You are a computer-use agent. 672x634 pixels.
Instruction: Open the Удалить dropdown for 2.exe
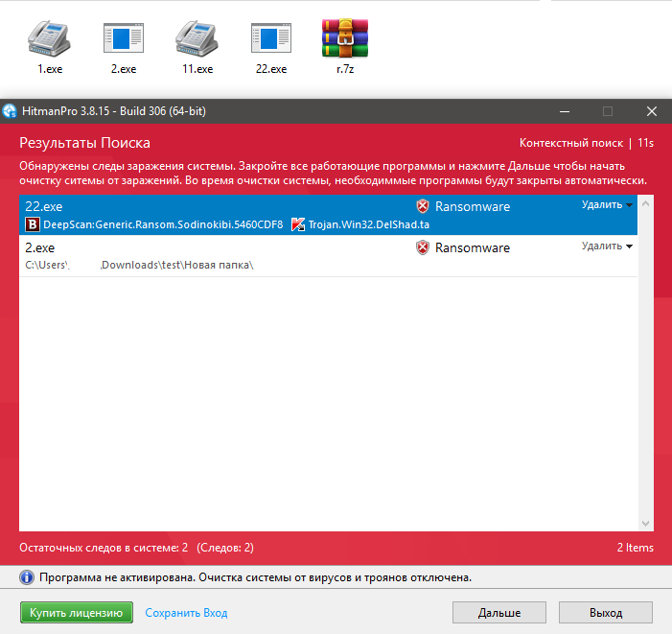(607, 247)
